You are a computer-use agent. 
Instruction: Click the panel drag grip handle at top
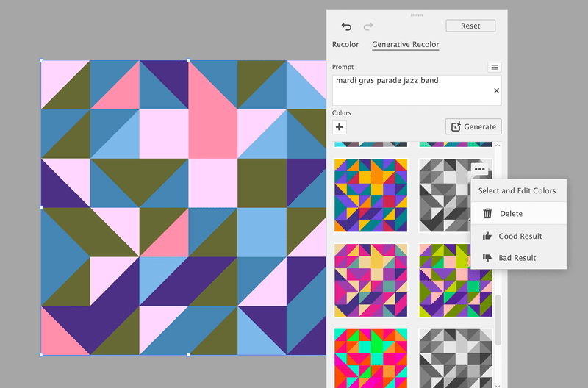417,15
